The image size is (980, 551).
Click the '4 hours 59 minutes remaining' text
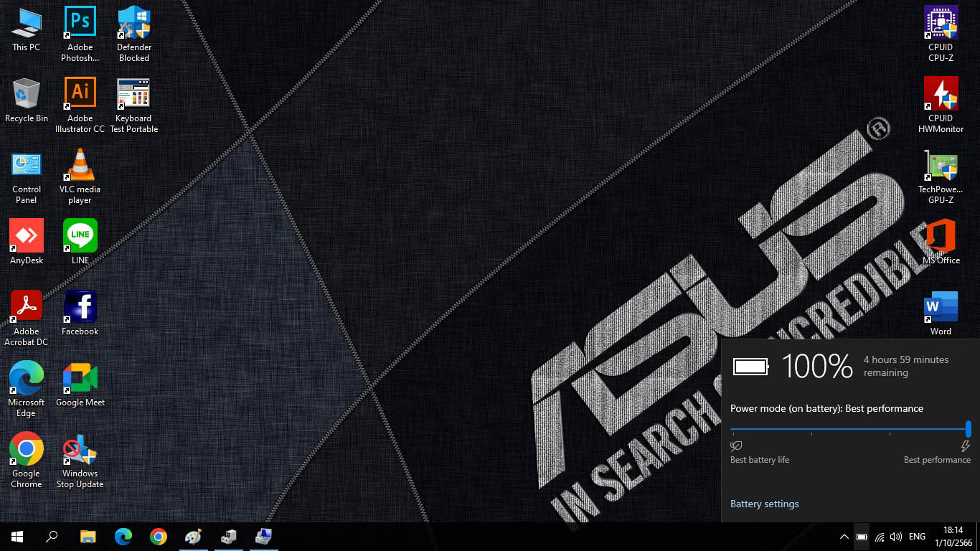[x=906, y=366]
